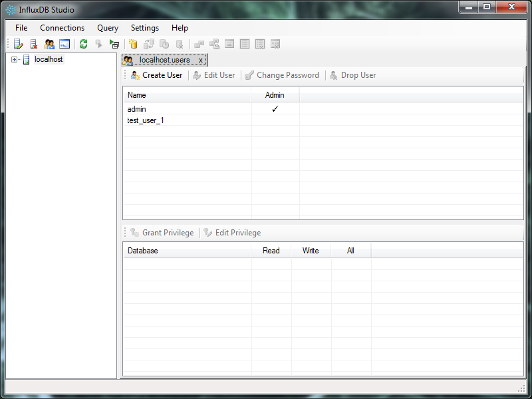Close the localhost.users tab with x
532x399 pixels.
(201, 61)
